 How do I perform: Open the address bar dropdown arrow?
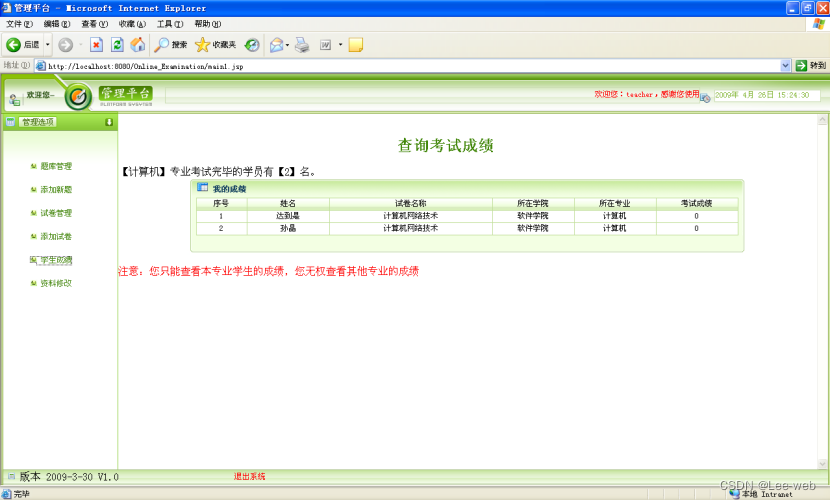pyautogui.click(x=785, y=66)
